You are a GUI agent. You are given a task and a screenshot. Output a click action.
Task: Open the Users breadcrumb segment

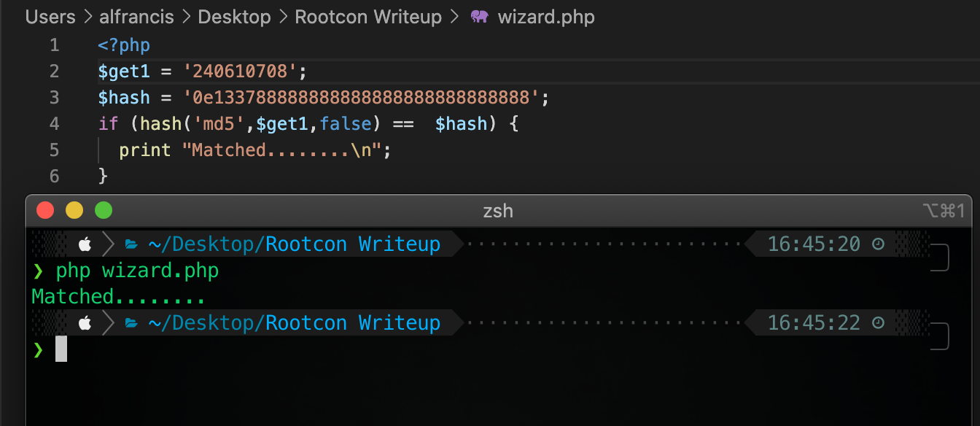50,17
